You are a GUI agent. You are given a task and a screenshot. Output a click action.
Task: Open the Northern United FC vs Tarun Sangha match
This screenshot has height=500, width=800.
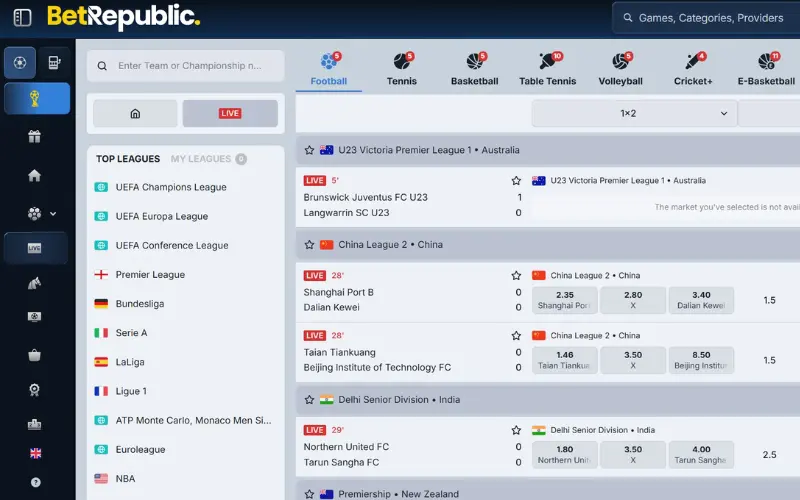tap(346, 455)
